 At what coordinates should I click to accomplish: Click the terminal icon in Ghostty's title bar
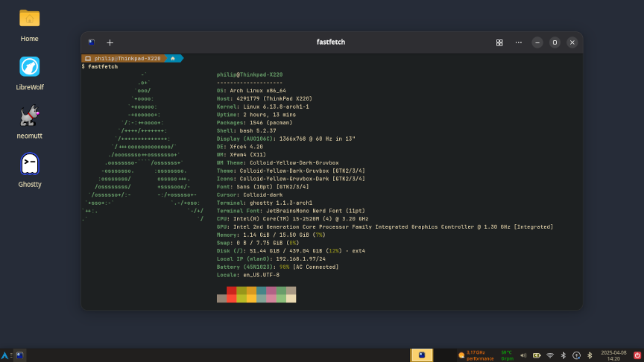[92, 42]
